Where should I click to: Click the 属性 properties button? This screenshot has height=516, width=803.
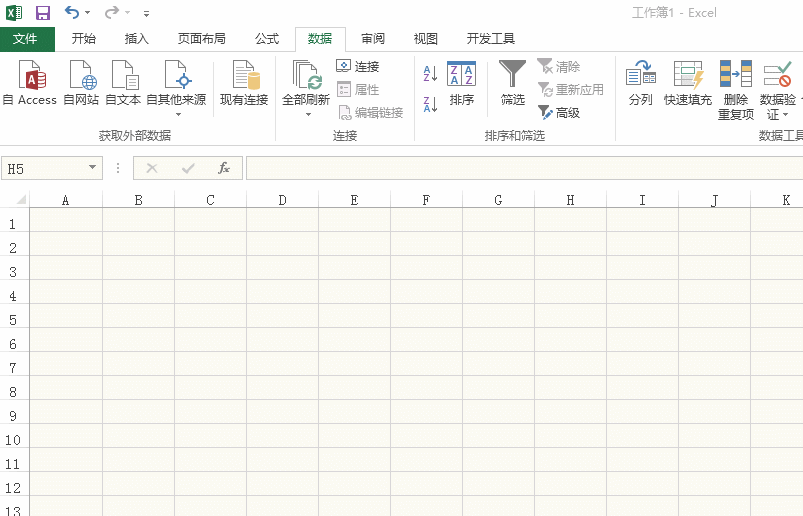358,90
